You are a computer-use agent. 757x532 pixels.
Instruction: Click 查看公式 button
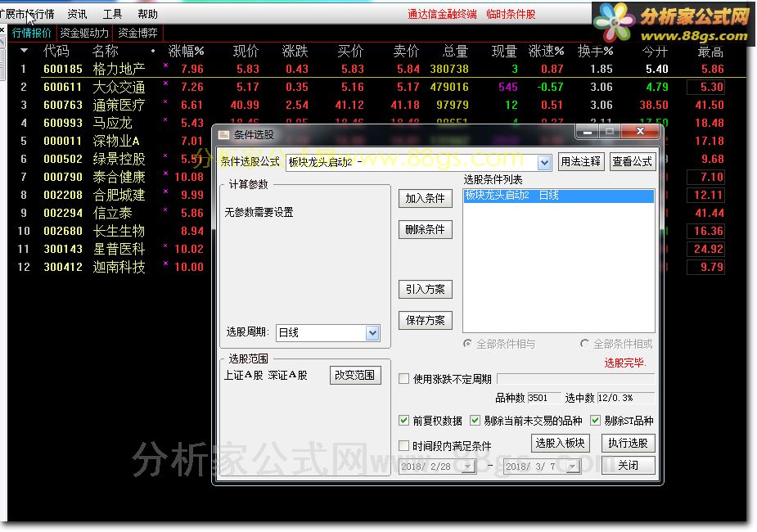click(x=633, y=161)
